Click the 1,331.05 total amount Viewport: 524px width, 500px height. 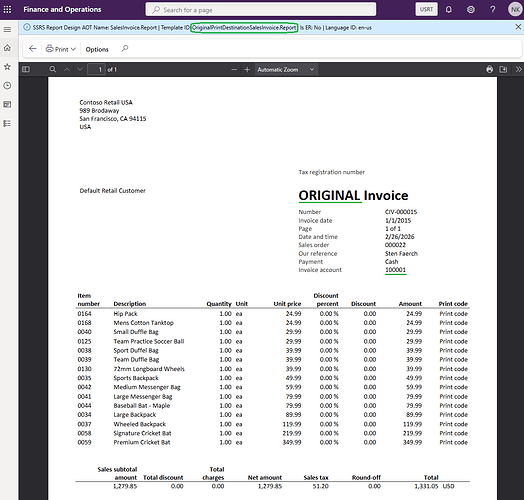point(426,486)
